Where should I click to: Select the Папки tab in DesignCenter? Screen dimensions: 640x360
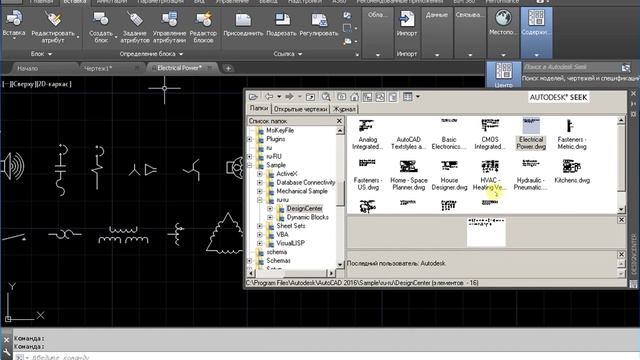click(x=259, y=109)
